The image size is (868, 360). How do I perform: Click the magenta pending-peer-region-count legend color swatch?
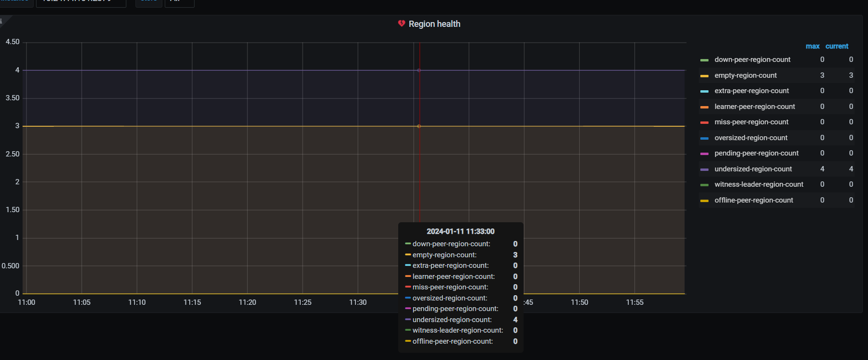[704, 154]
